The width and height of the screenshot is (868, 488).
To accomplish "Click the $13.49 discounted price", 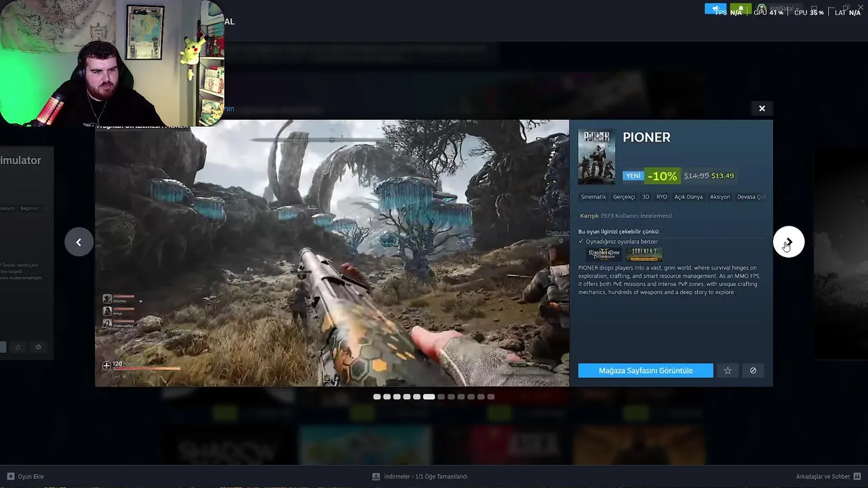I will coord(722,176).
